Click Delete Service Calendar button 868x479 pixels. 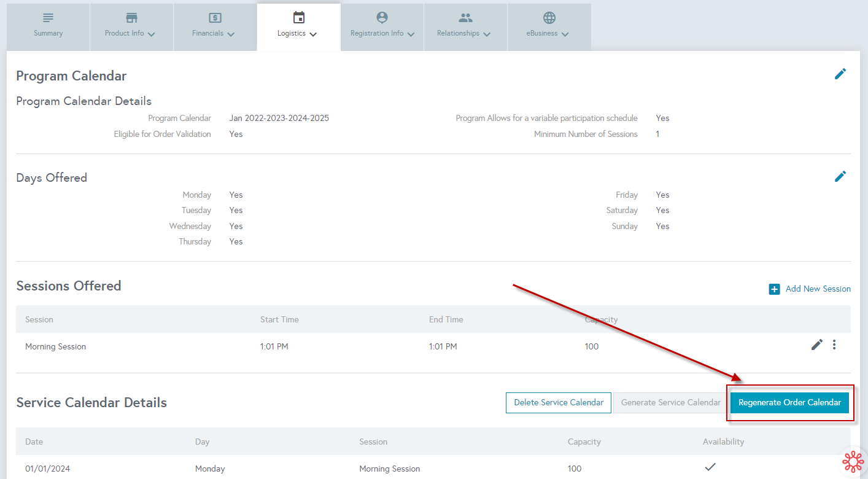click(x=559, y=403)
